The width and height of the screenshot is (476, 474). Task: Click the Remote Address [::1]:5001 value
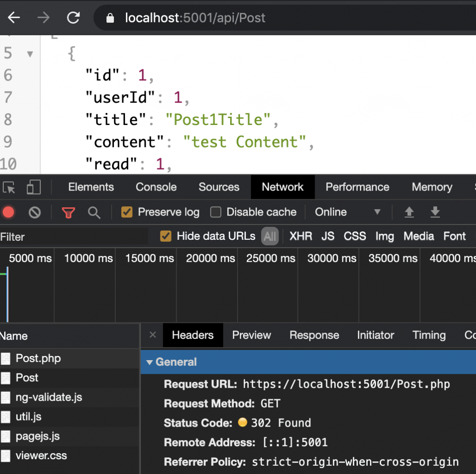[x=295, y=442]
